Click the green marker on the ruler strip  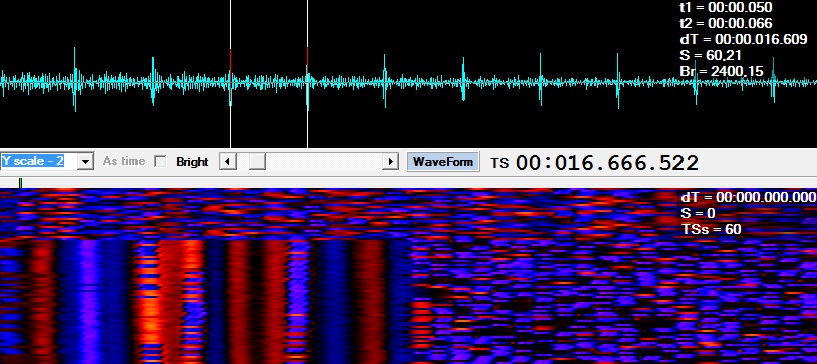20,183
